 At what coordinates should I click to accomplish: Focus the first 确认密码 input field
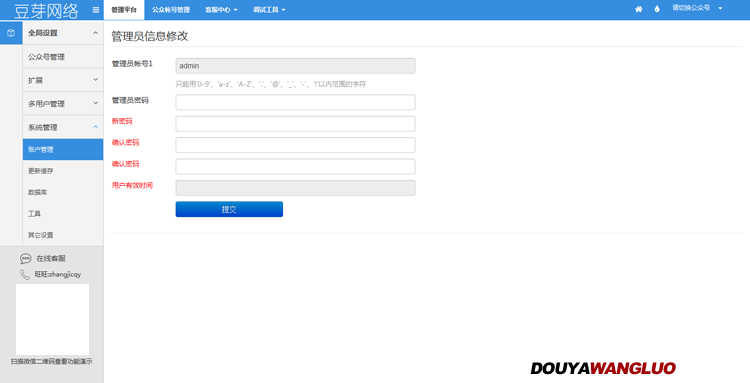295,145
